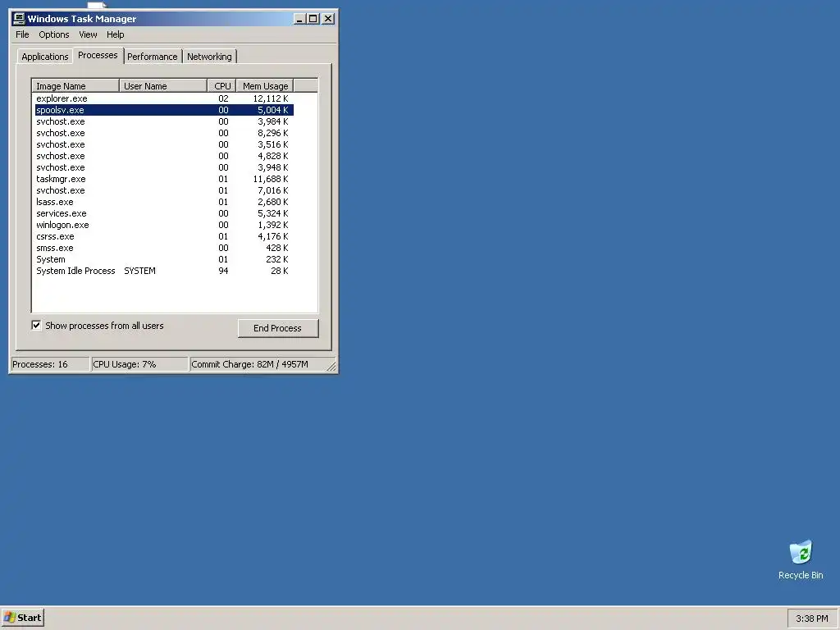Image resolution: width=840 pixels, height=630 pixels.
Task: Click the Task Manager title bar icon
Action: point(20,19)
